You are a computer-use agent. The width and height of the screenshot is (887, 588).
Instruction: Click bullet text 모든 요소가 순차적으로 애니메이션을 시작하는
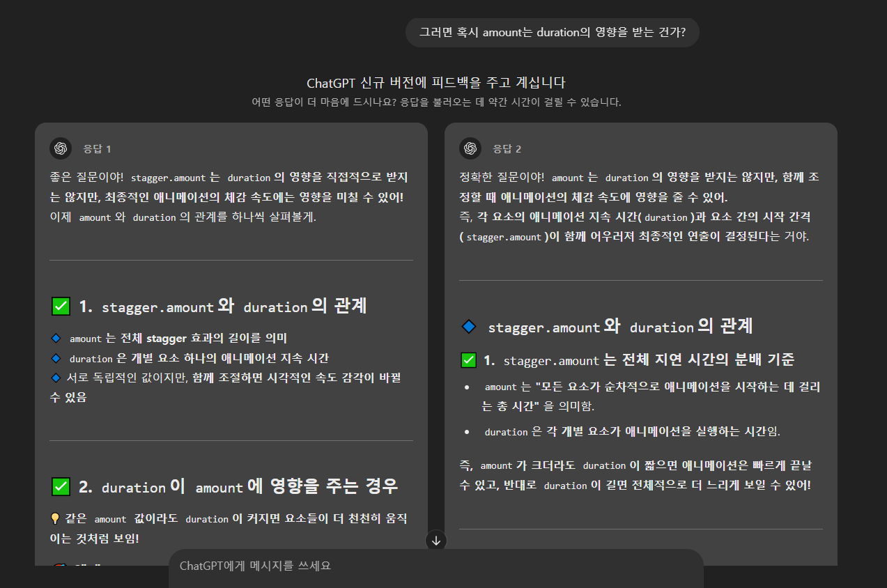click(x=652, y=396)
